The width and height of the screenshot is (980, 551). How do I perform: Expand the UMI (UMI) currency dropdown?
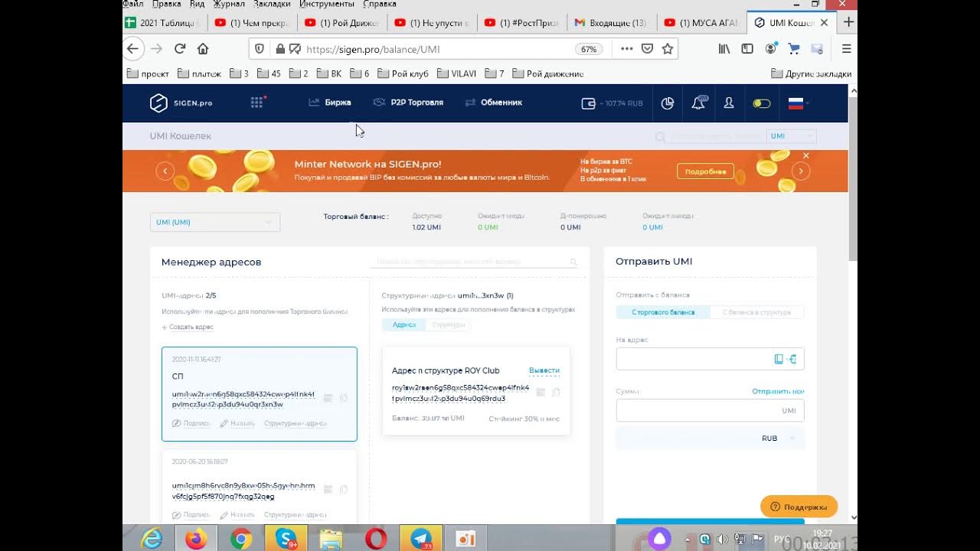click(215, 222)
